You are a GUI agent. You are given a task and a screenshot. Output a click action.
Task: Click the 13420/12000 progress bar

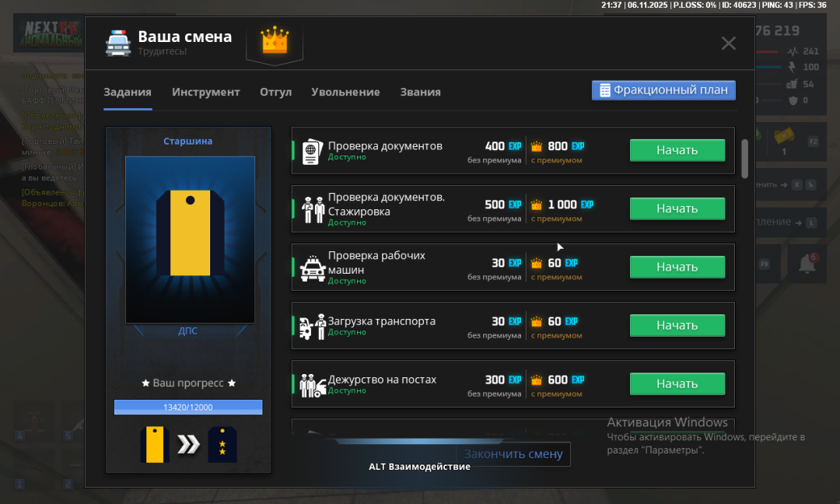pyautogui.click(x=187, y=407)
